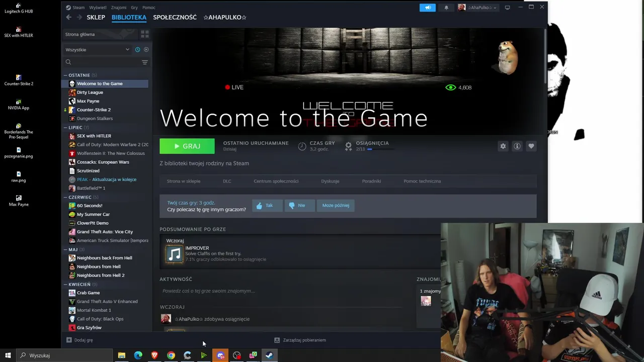Select Dirty League in the library
This screenshot has height=362, width=644.
click(x=105, y=93)
